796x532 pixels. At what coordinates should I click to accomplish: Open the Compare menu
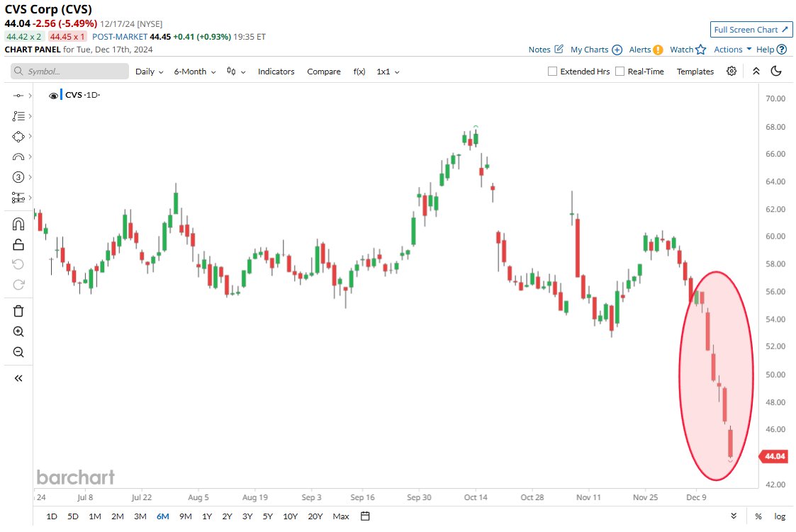(324, 72)
